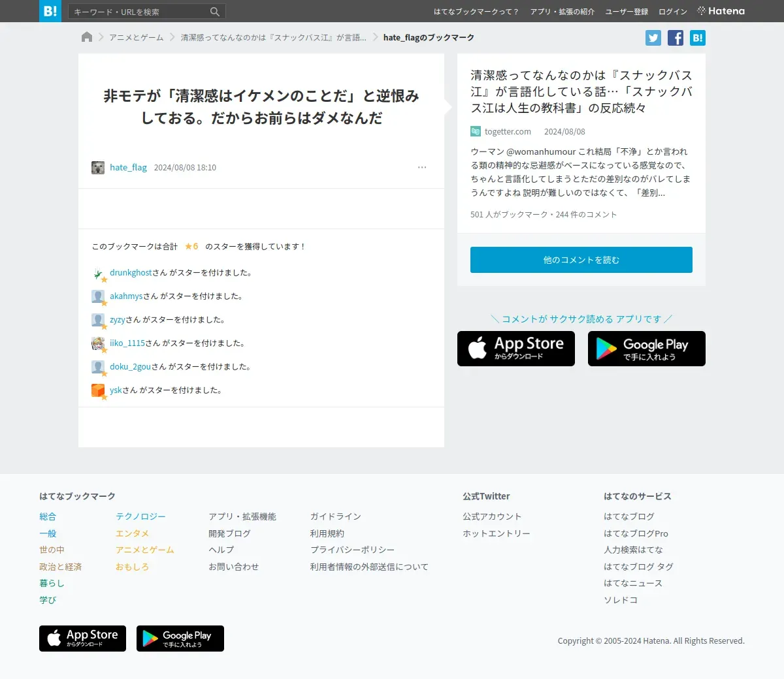Open the footer Google Play badge
Screen dimensions: 784x679
point(180,639)
